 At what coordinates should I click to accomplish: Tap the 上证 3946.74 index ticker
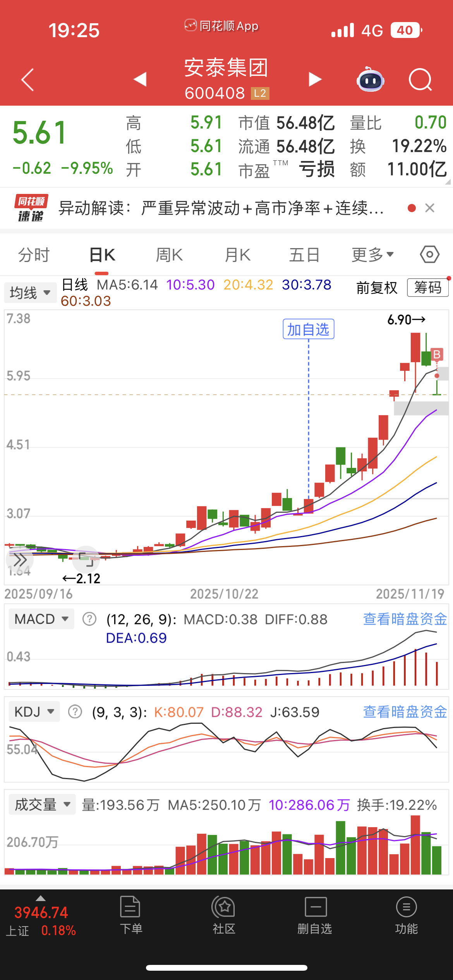tap(41, 921)
